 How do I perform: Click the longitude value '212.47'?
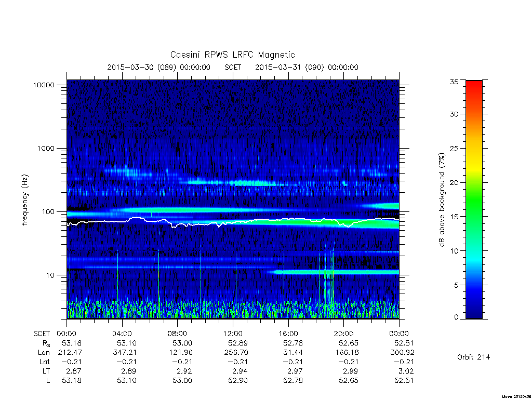tap(70, 353)
